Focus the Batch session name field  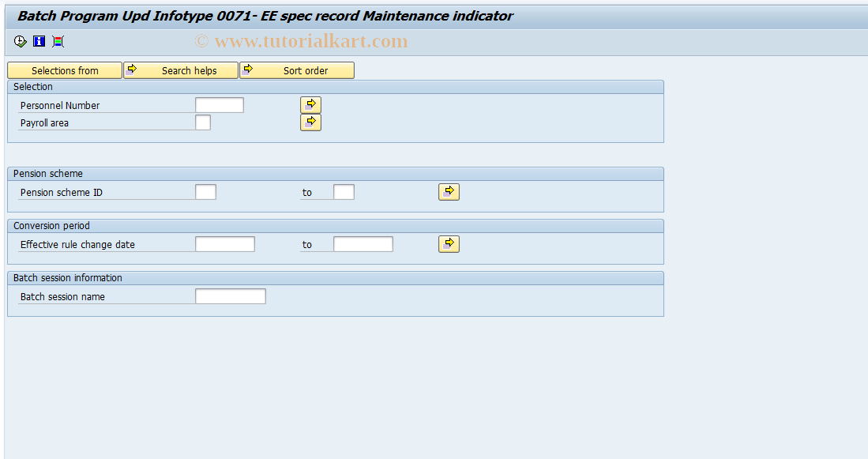(x=231, y=296)
